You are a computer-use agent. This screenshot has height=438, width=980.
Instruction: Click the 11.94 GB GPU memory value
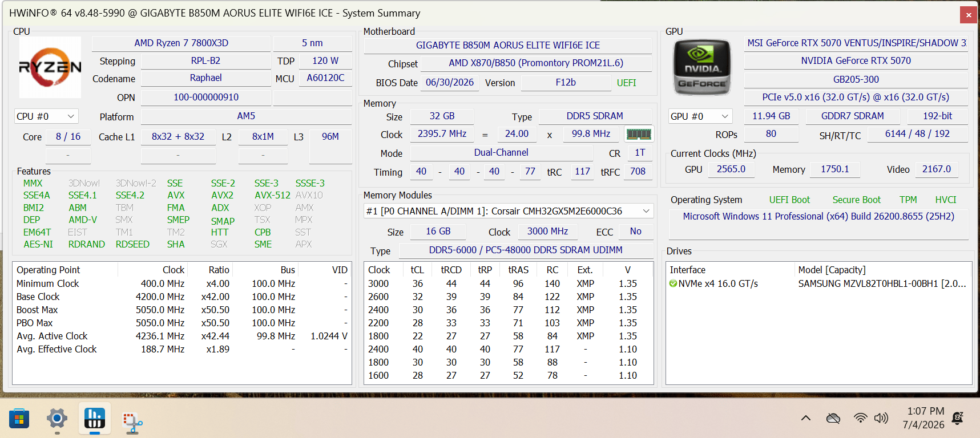point(771,116)
